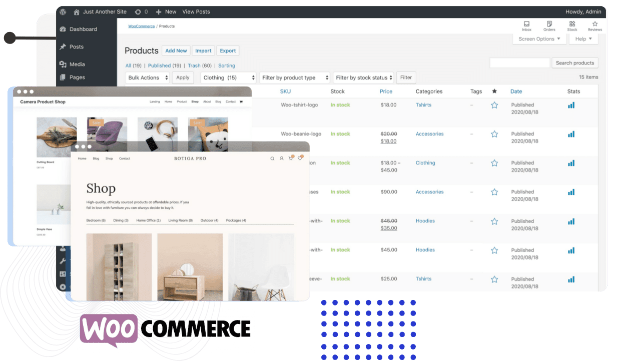View stats chart for the Woo-tshirt-logo row
This screenshot has width=617, height=364.
571,105
